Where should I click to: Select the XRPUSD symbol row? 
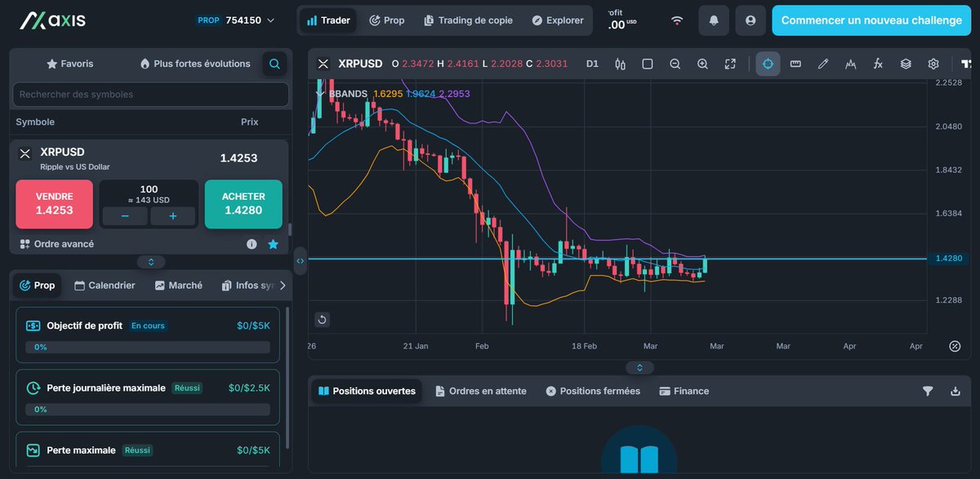[149, 158]
